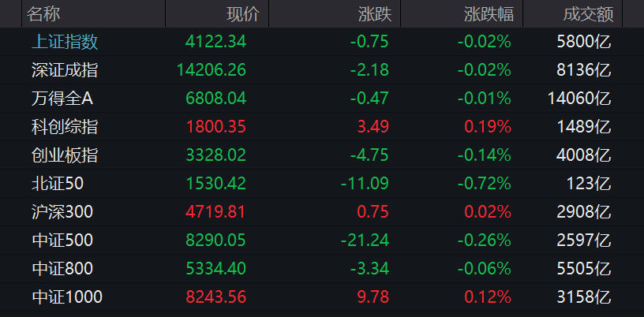Click the turnover 4008亿
The width and height of the screenshot is (644, 317).
click(584, 155)
